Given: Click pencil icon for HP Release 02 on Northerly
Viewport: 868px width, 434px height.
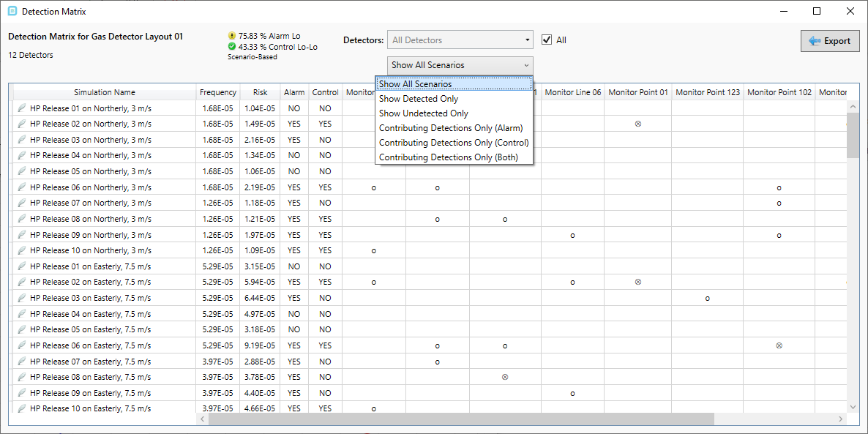Looking at the screenshot, I should 22,124.
